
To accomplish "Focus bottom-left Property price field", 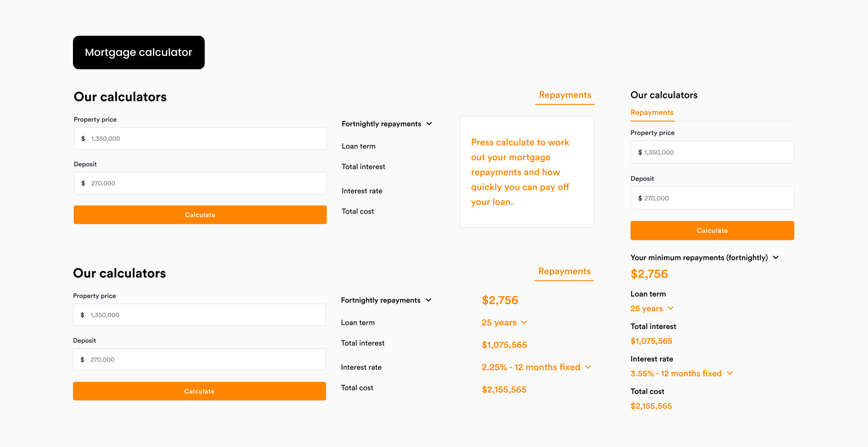I will coord(200,315).
